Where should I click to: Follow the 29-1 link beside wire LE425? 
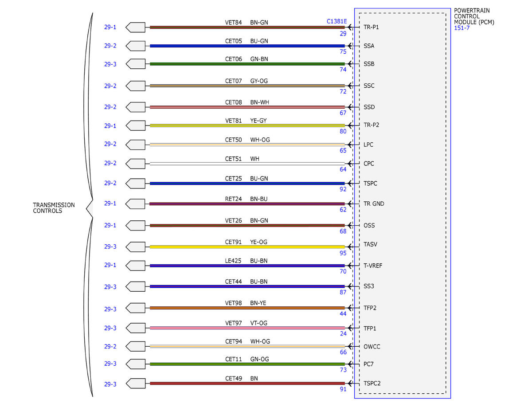[110, 265]
